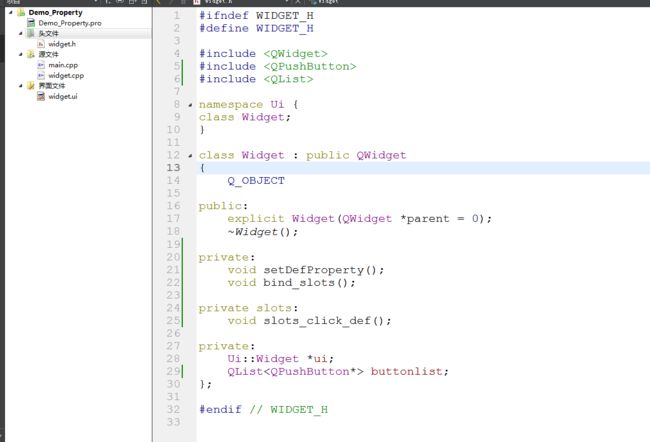Select the 界面文件 folder row
This screenshot has height=442, width=650.
pyautogui.click(x=52, y=86)
